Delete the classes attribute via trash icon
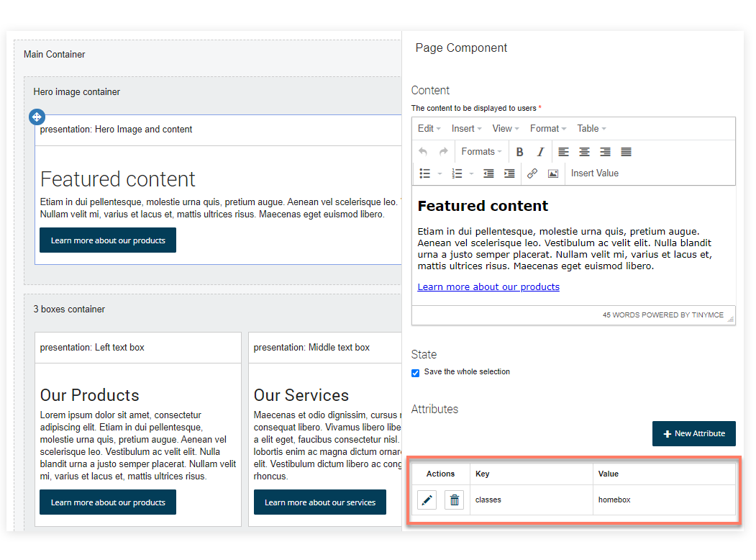Screen dimensions: 756x560 454,499
